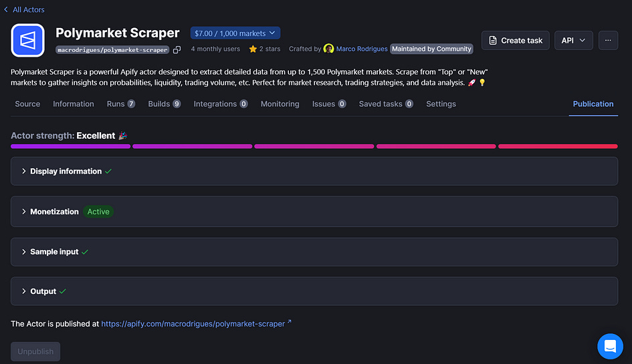Click the green checkmark beside Sample input
The width and height of the screenshot is (632, 364).
[85, 252]
